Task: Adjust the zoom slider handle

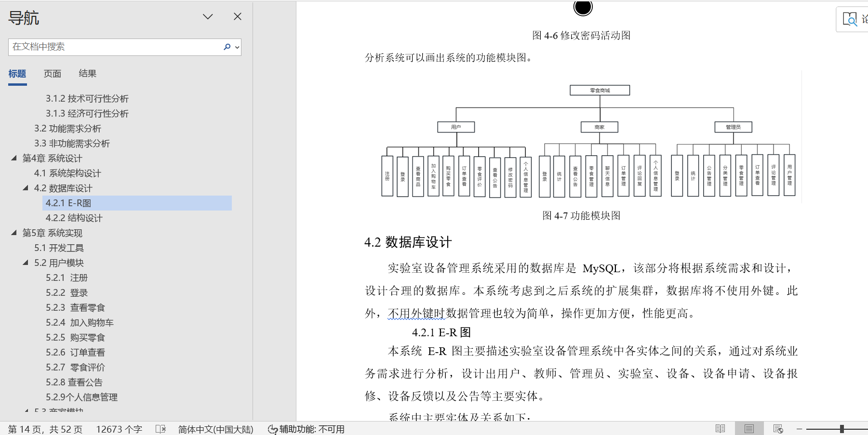Action: [x=841, y=429]
